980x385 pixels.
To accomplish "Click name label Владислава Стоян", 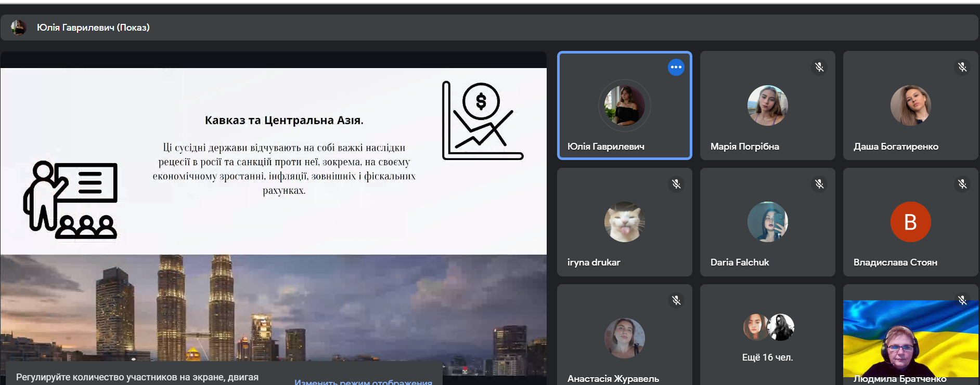I will (895, 262).
